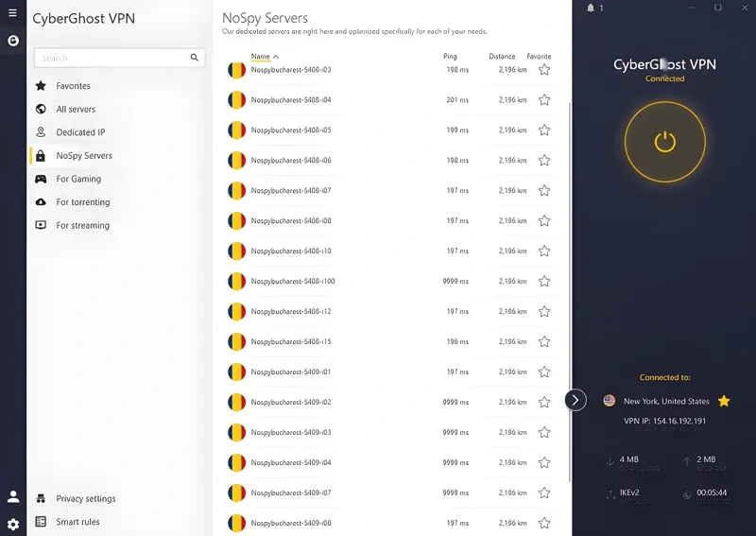Click the Romania flag for Nospybucharest-S408-i100

tap(236, 282)
